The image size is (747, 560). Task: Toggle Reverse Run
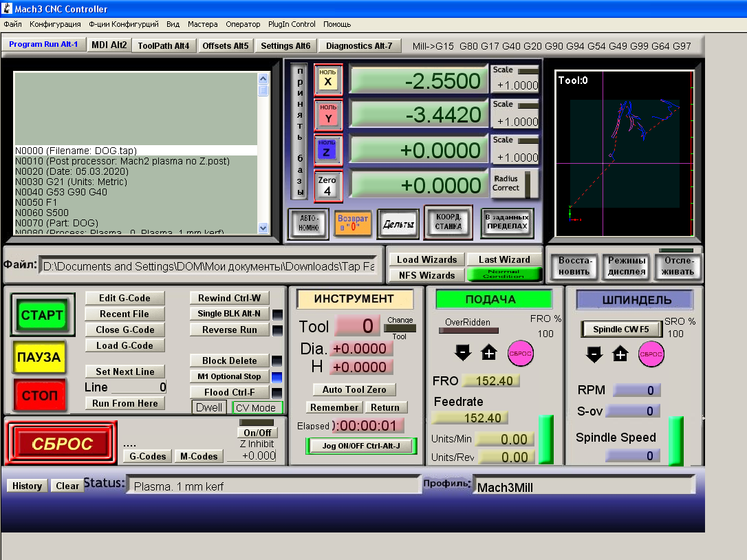pos(230,330)
